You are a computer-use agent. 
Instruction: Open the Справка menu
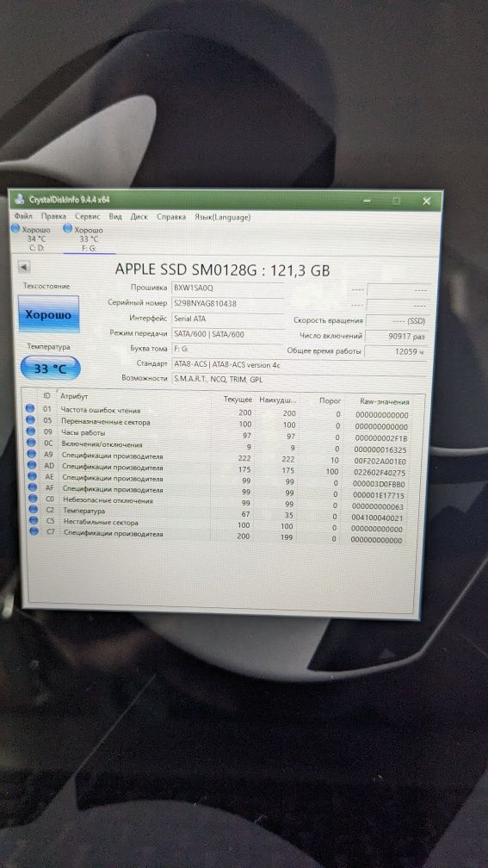pyautogui.click(x=171, y=218)
